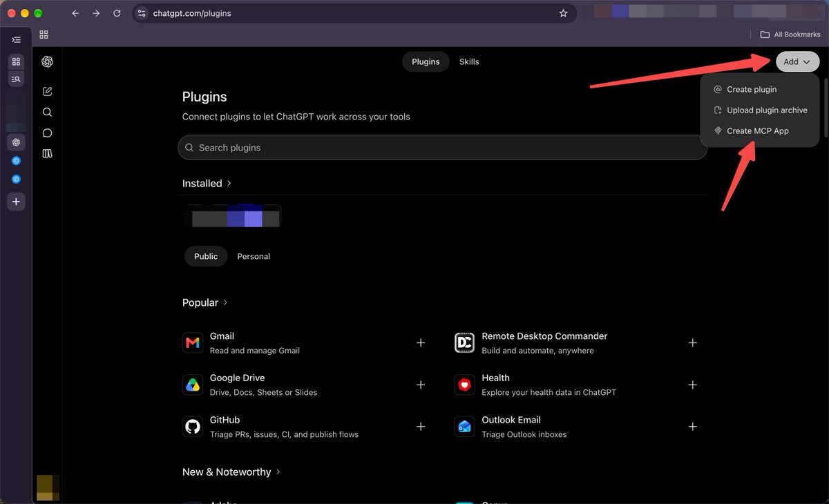Click the Outlook Email plugin logo
Screen dimensions: 829x504
point(464,427)
